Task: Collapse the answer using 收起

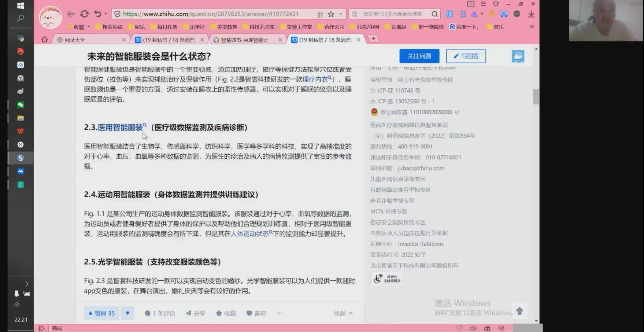Action: click(x=343, y=313)
